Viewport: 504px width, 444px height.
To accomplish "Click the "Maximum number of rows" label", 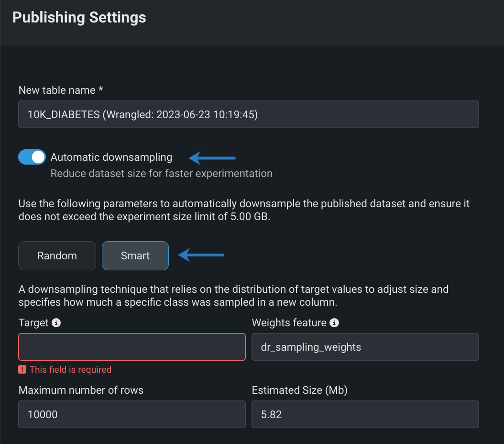I will (81, 390).
